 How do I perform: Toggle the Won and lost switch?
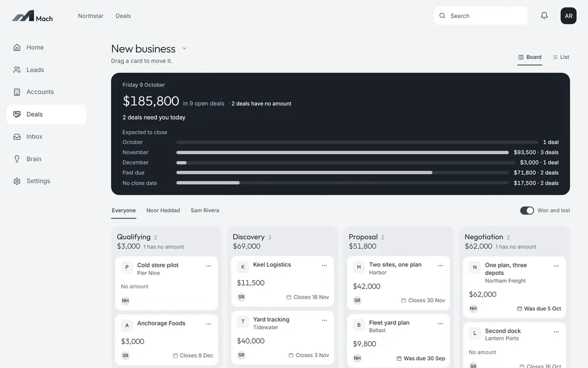(x=527, y=211)
